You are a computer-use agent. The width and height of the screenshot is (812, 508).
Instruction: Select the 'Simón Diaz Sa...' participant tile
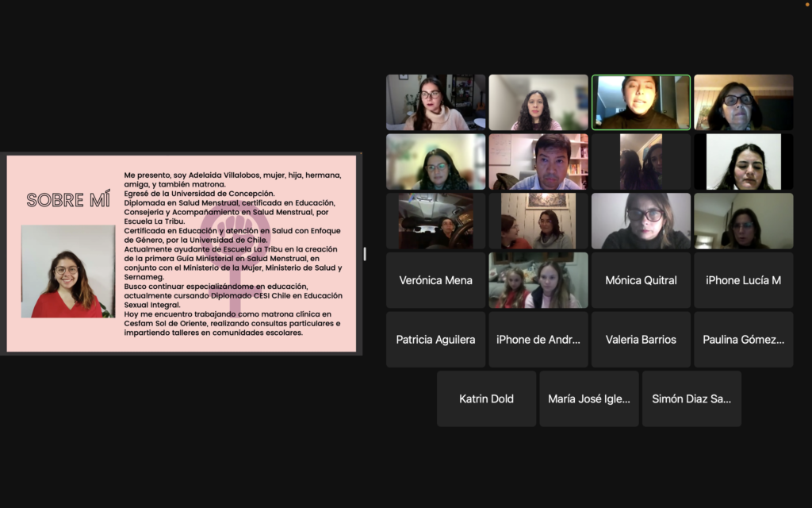[x=691, y=398]
